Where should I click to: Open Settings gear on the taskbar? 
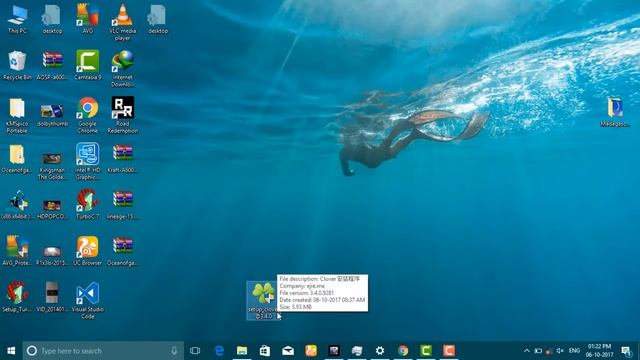[x=380, y=351]
